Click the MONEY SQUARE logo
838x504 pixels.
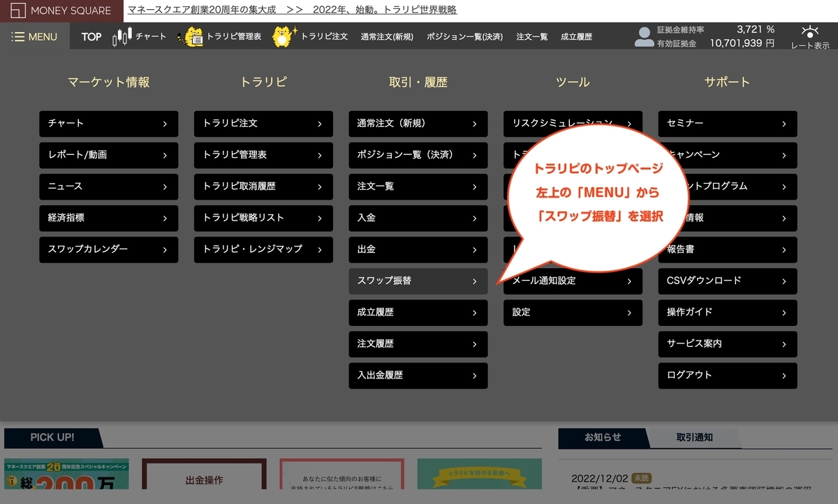click(61, 10)
